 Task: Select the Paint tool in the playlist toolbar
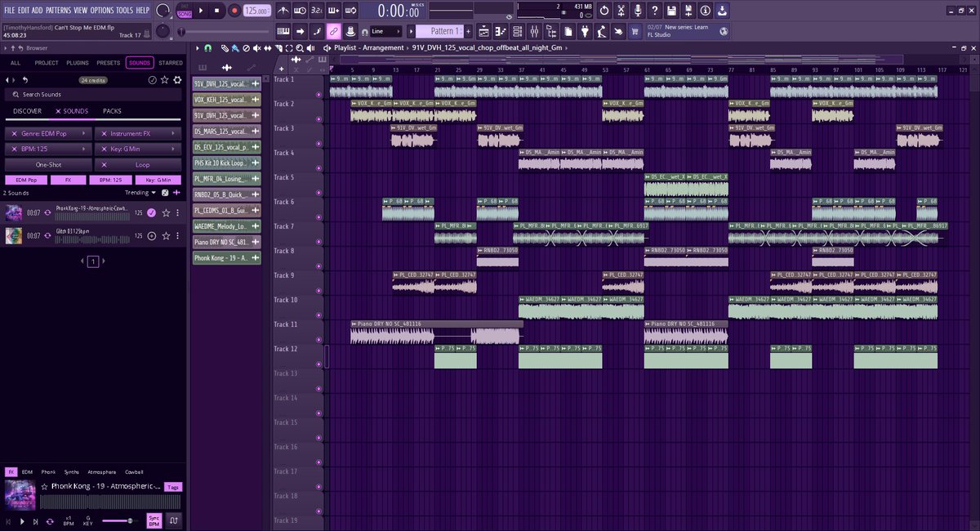click(x=235, y=49)
